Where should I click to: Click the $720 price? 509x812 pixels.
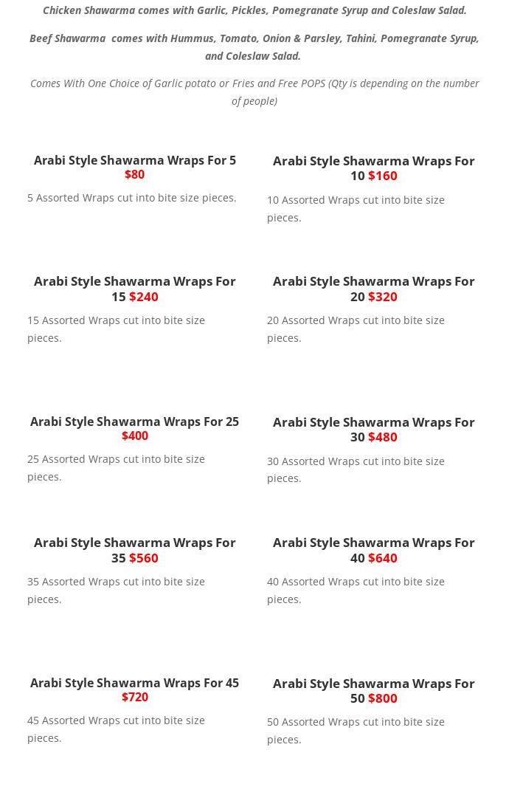tap(135, 698)
